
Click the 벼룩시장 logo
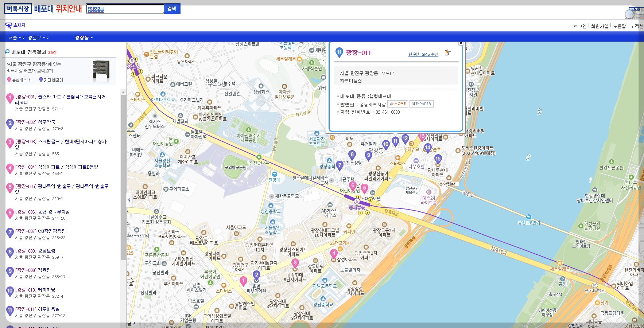18,9
